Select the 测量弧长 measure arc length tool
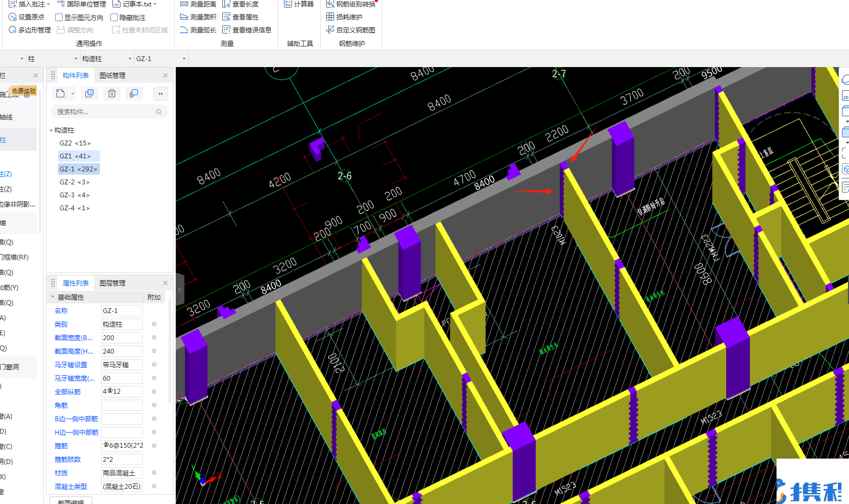Screen dimensions: 849x504 [x=197, y=30]
